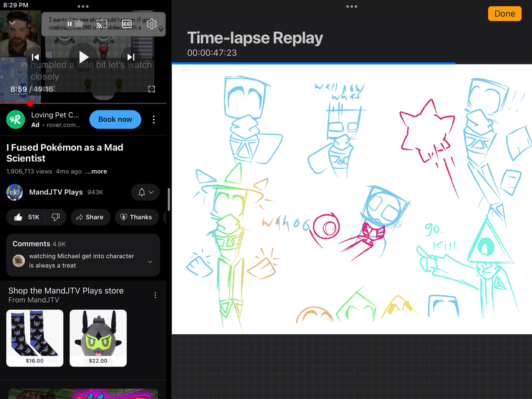This screenshot has width=532, height=399.
Task: Select the Thanks menu item
Action: coord(136,217)
